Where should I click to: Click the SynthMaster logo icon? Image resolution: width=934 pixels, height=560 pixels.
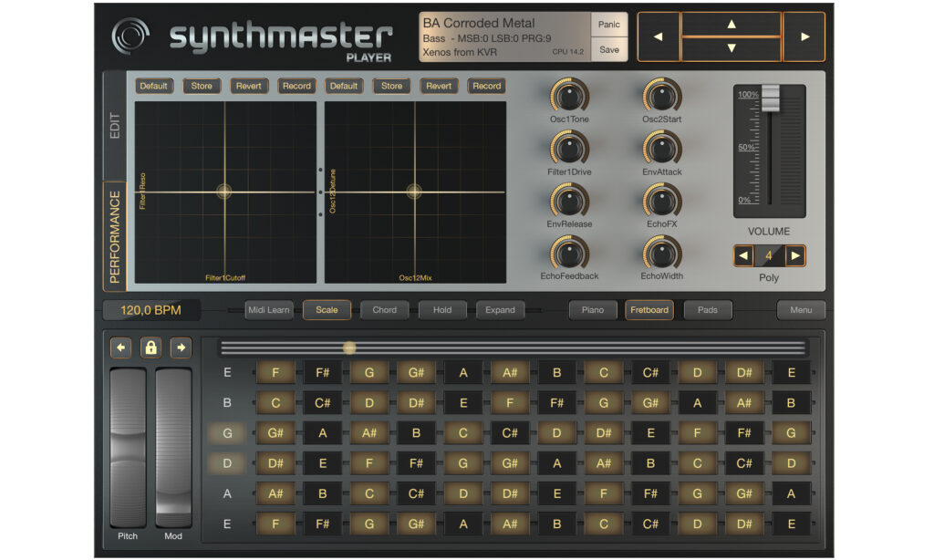click(130, 36)
